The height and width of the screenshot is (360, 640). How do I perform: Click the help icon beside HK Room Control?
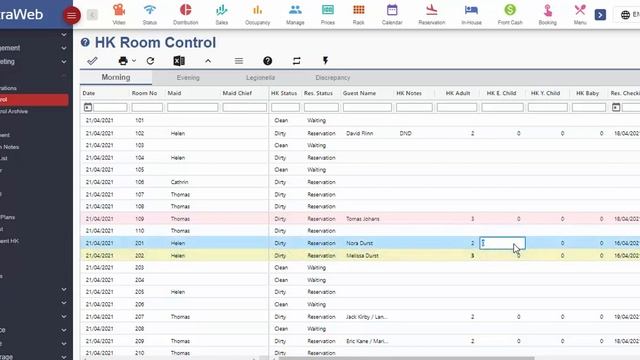coord(85,42)
